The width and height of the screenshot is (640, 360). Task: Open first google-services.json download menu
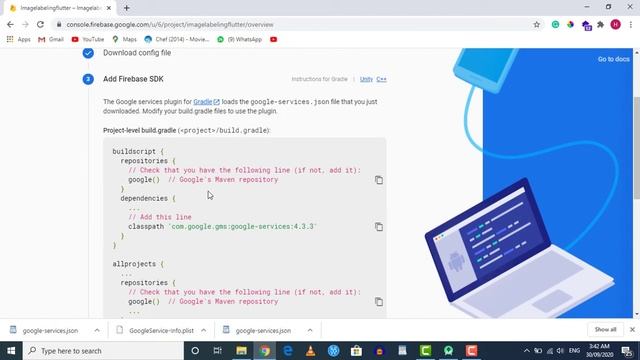click(x=97, y=330)
